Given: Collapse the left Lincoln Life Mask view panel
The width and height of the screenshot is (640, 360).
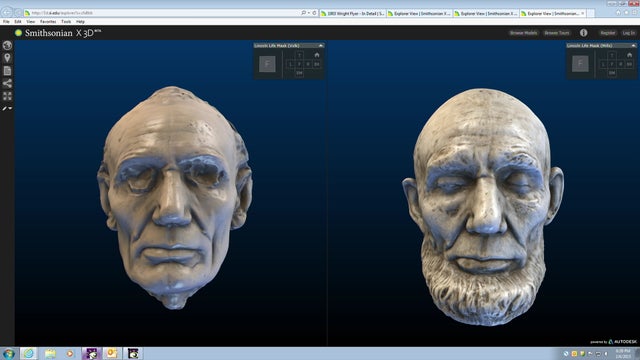Looking at the screenshot, I should tap(321, 46).
